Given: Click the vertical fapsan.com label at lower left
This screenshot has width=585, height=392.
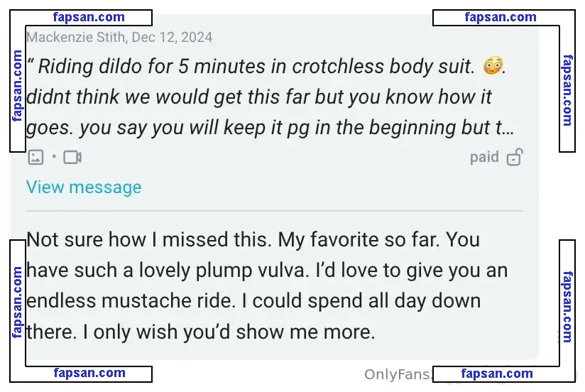Looking at the screenshot, I should pos(17,303).
